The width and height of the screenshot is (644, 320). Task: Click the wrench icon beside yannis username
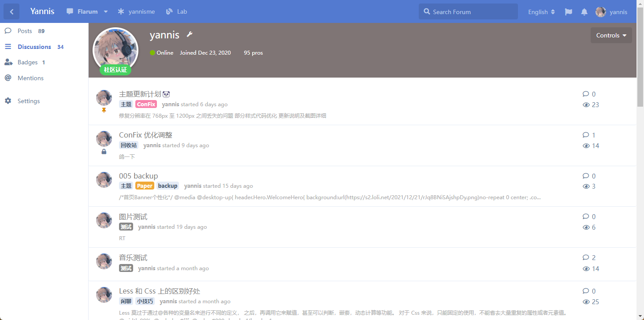[190, 34]
